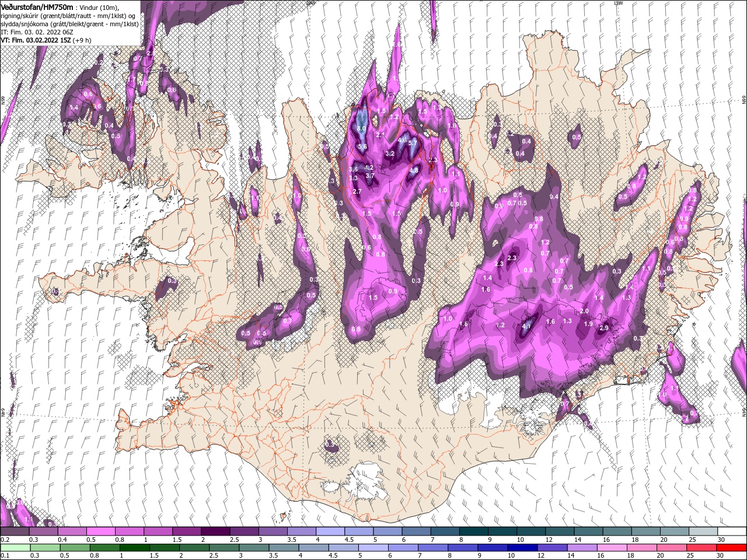
Task: Pick the light periwinkle swatch labeled 4 on upper scale
Action: (x=330, y=531)
